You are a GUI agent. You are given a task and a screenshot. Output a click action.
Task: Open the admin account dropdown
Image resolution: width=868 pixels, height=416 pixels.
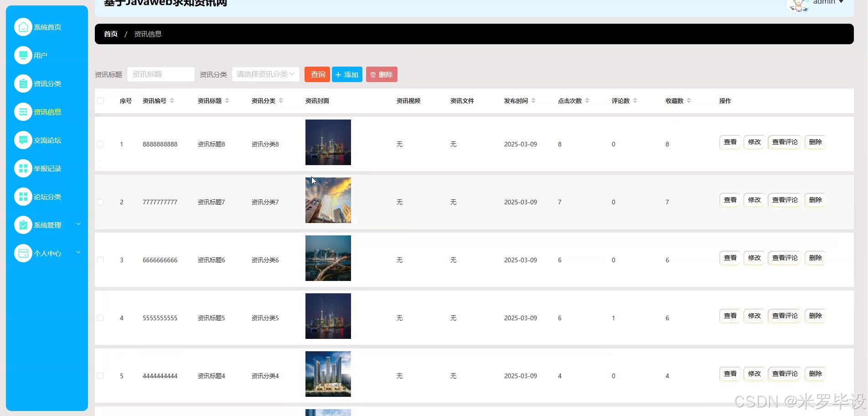[828, 2]
